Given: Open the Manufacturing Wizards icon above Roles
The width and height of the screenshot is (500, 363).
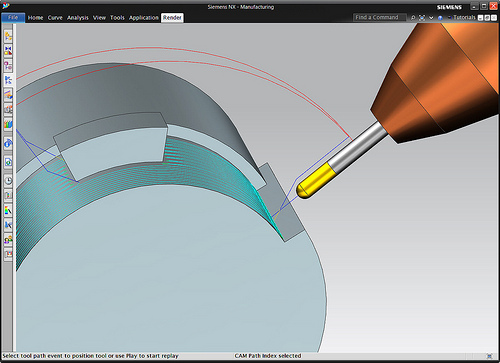Looking at the screenshot, I should click(x=8, y=225).
